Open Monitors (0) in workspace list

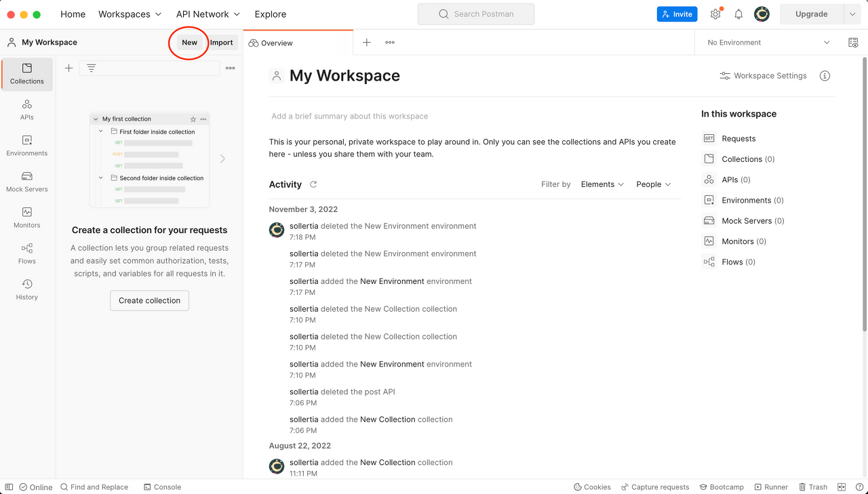point(734,241)
